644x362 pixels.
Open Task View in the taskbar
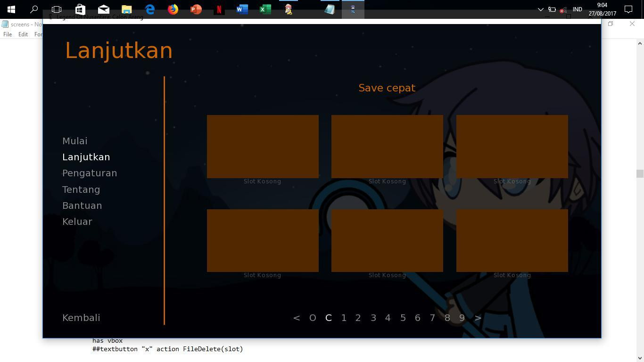(57, 9)
